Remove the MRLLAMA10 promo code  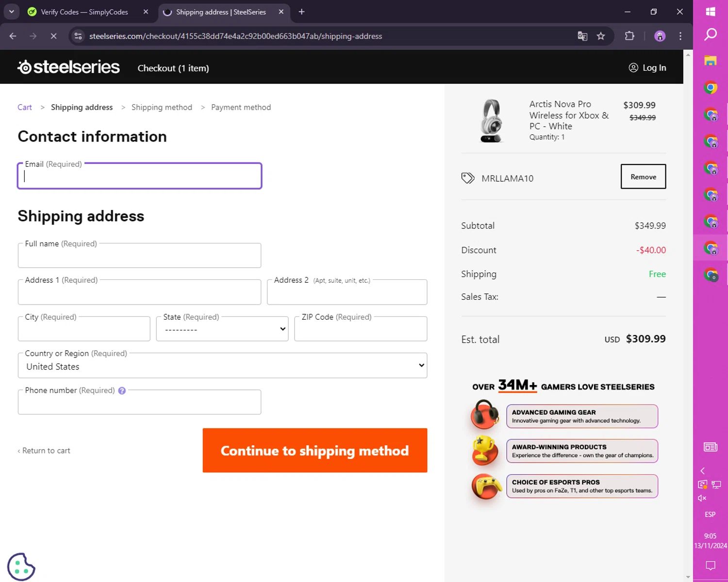click(644, 177)
